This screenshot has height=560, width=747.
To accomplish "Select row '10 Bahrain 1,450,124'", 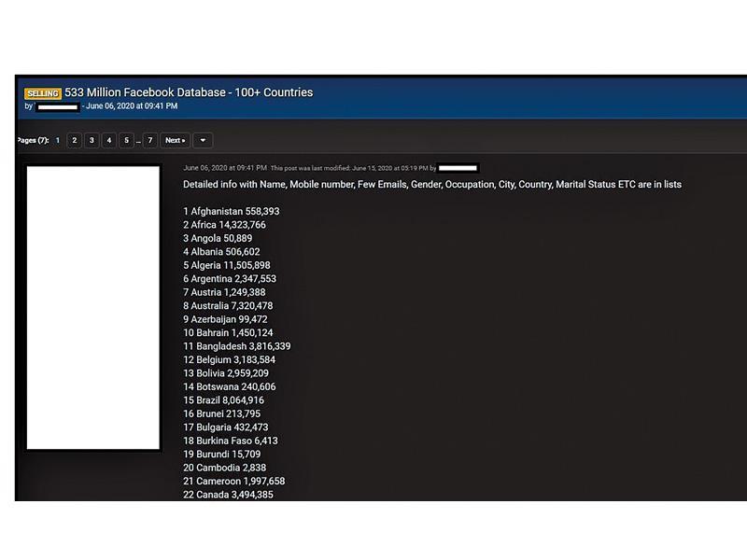I will click(228, 332).
